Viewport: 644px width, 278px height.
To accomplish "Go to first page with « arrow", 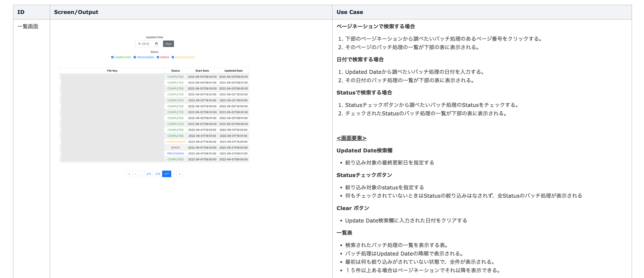I will (x=129, y=174).
